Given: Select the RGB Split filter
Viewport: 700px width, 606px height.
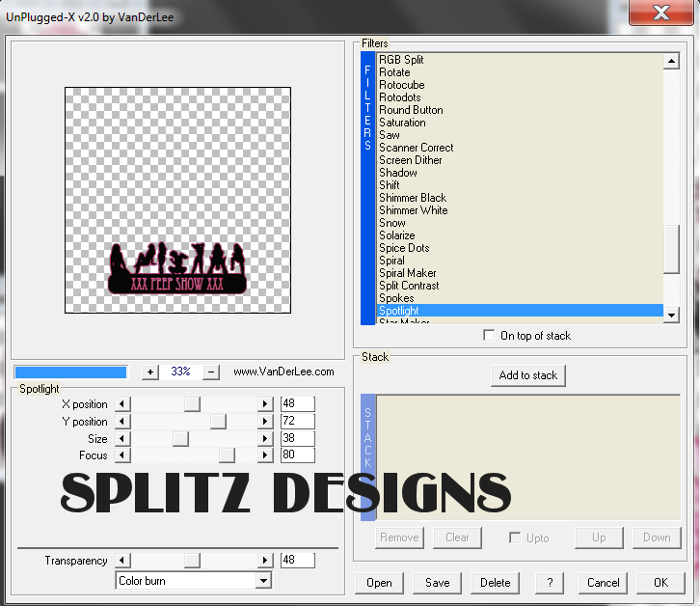Looking at the screenshot, I should (x=520, y=60).
